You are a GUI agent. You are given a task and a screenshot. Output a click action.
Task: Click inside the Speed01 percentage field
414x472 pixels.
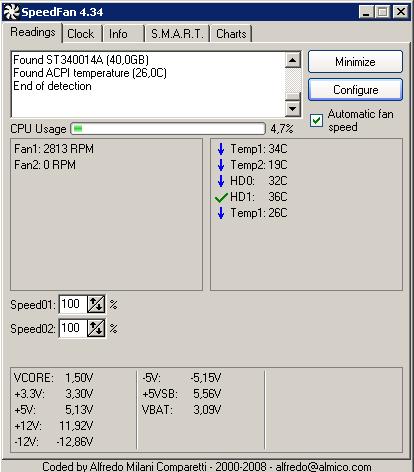[x=73, y=304]
